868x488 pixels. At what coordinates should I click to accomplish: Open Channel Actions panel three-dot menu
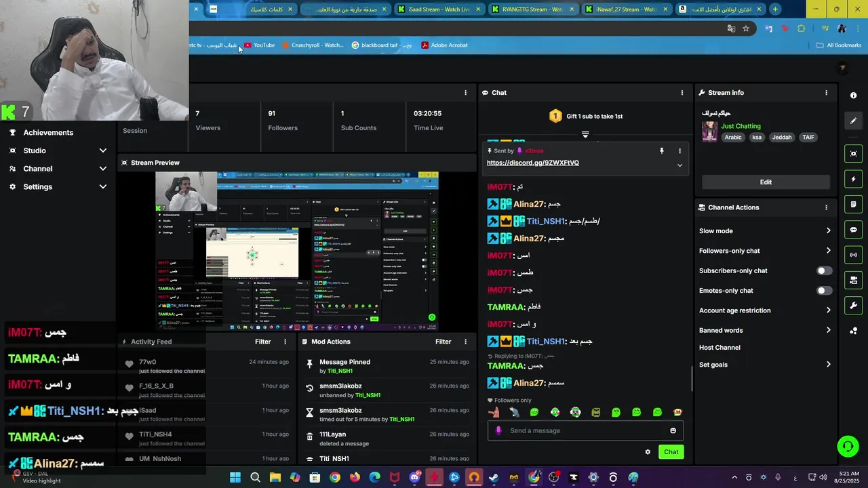tap(826, 207)
